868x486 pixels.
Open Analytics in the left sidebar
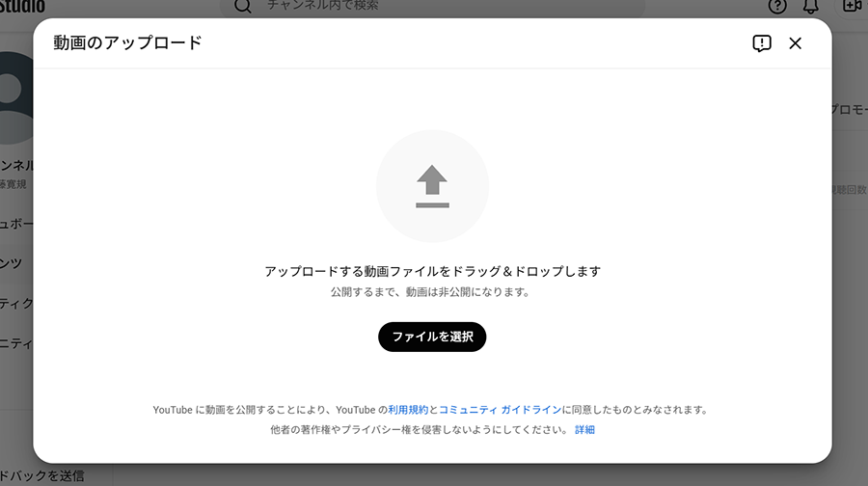pyautogui.click(x=16, y=303)
